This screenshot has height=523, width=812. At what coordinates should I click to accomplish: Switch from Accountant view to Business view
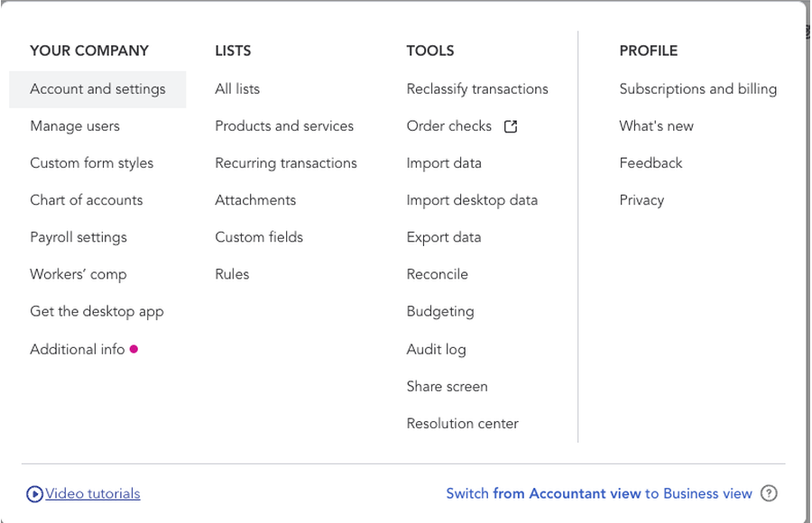point(599,493)
